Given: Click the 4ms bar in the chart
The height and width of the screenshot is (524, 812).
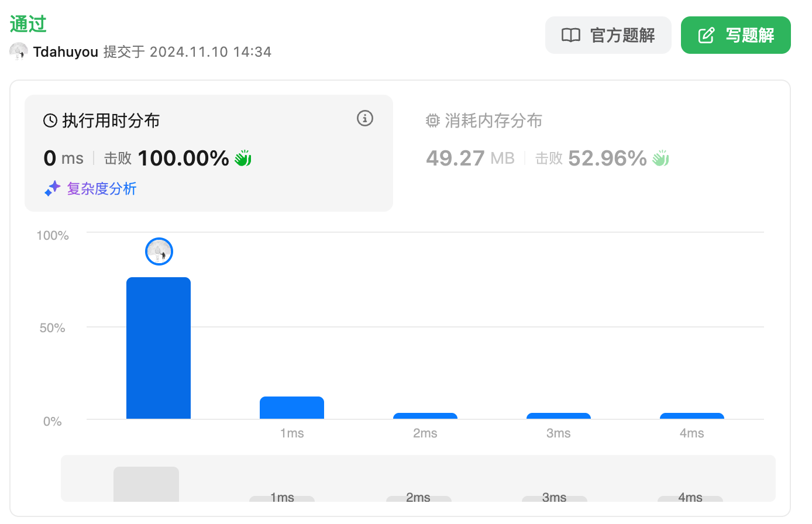Looking at the screenshot, I should click(x=692, y=416).
